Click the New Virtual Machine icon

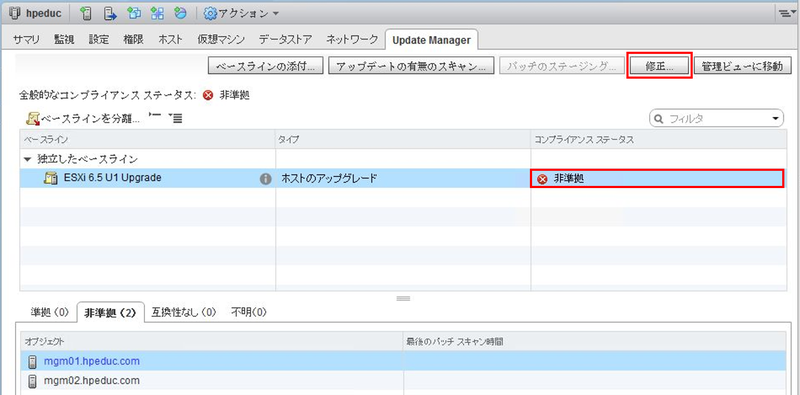click(134, 14)
